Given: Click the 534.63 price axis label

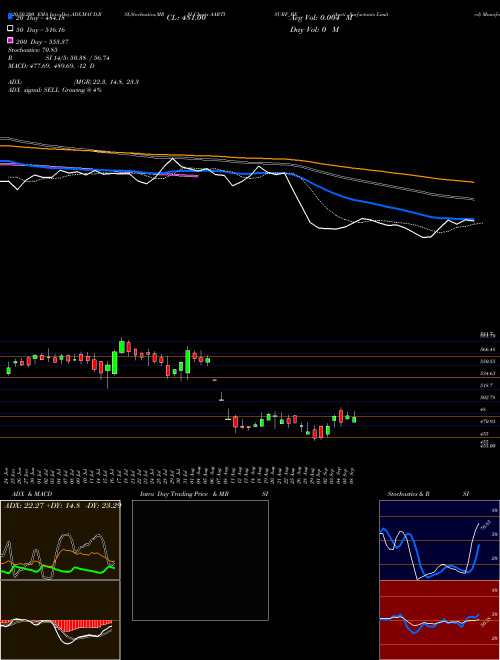Looking at the screenshot, I should (488, 373).
